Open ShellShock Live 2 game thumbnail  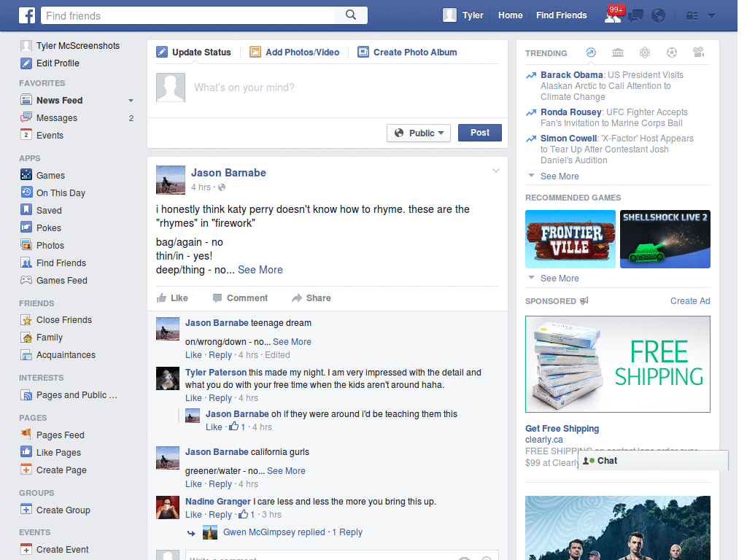[x=665, y=239]
